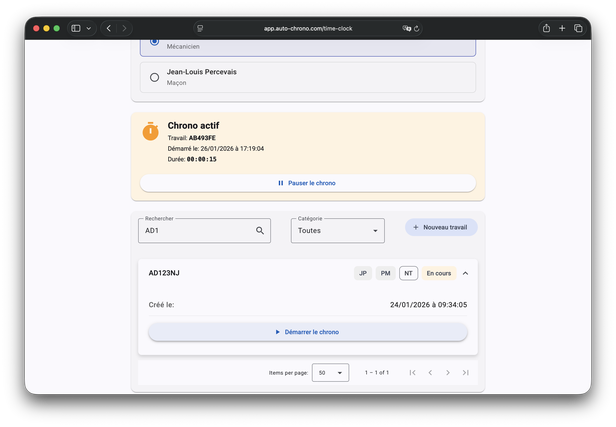Click the JP chip on AD123NJ
The height and width of the screenshot is (427, 616).
click(x=363, y=273)
